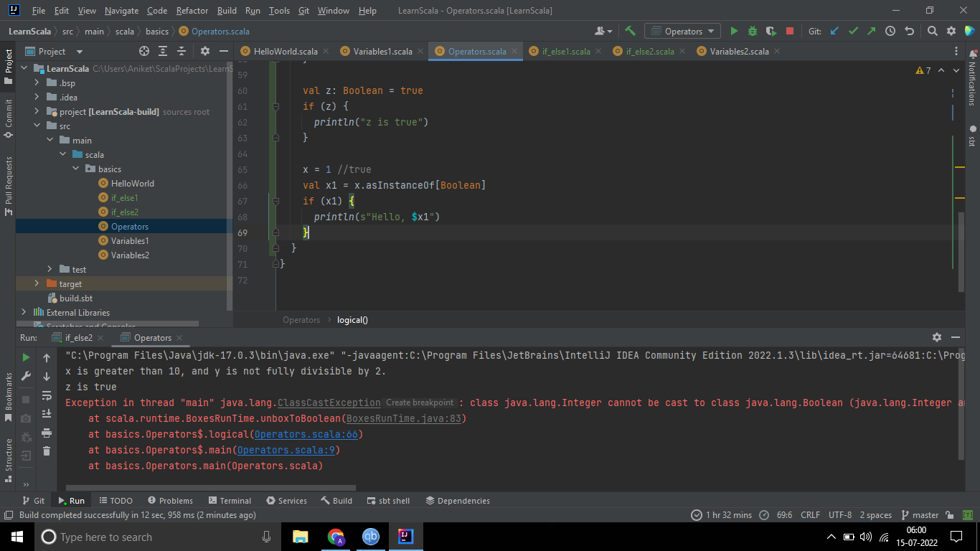The width and height of the screenshot is (980, 551).
Task: Open sbt shell tool window
Action: point(389,501)
